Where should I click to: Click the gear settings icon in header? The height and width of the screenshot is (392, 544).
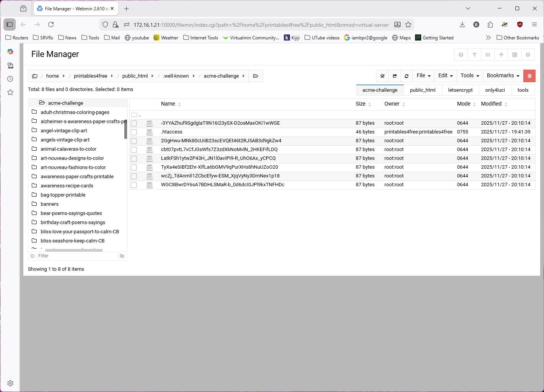528,55
